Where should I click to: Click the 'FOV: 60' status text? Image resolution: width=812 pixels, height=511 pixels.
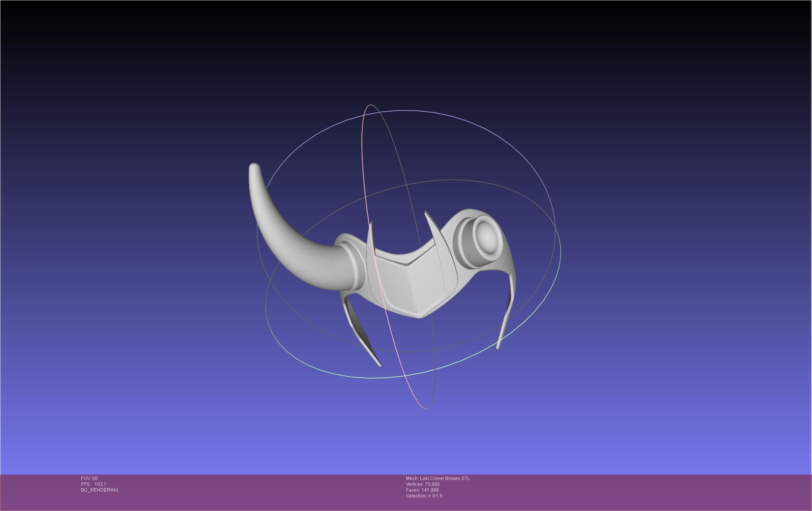(89, 478)
